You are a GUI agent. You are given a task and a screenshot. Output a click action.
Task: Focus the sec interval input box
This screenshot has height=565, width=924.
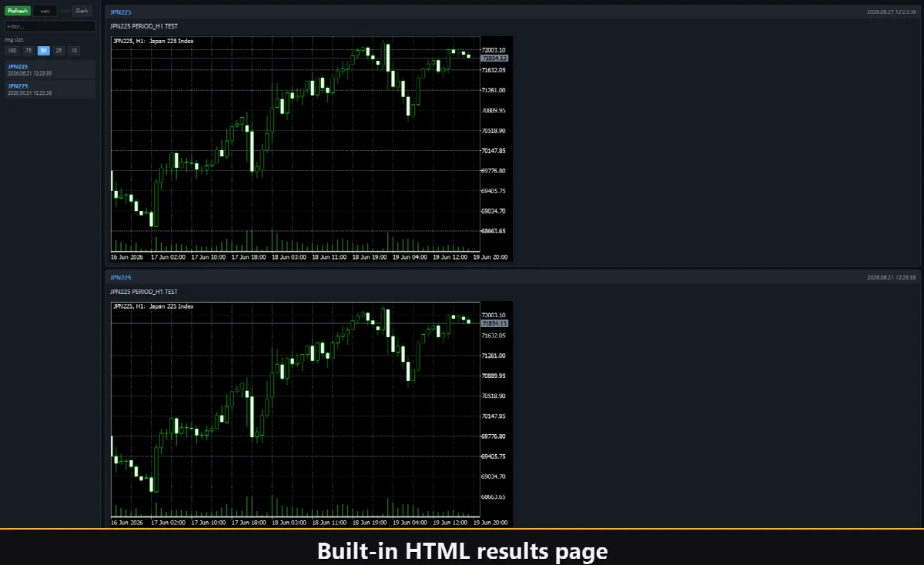coord(45,11)
